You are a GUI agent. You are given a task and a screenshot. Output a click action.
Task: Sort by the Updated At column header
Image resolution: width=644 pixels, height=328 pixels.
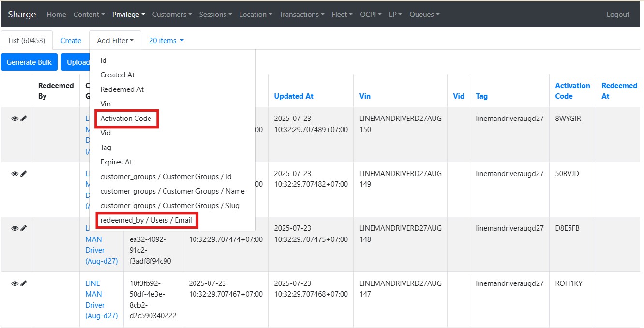(294, 96)
